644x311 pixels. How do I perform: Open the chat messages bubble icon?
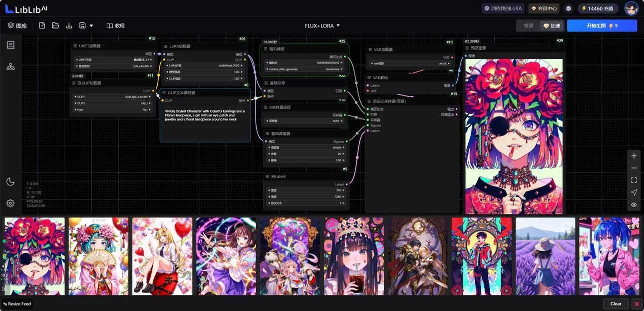click(x=568, y=8)
